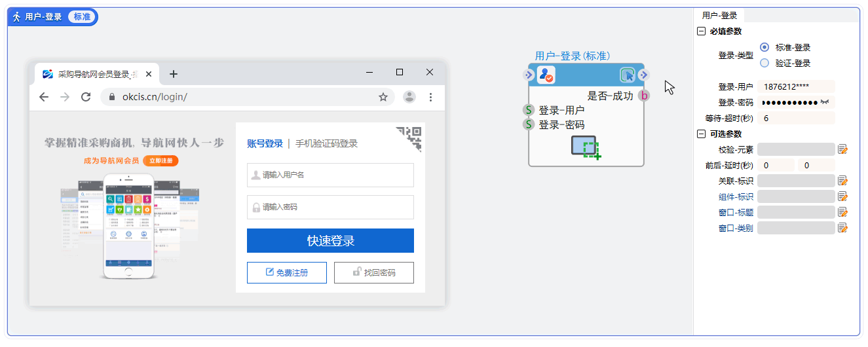Click the 关联-标识 field

[796, 181]
